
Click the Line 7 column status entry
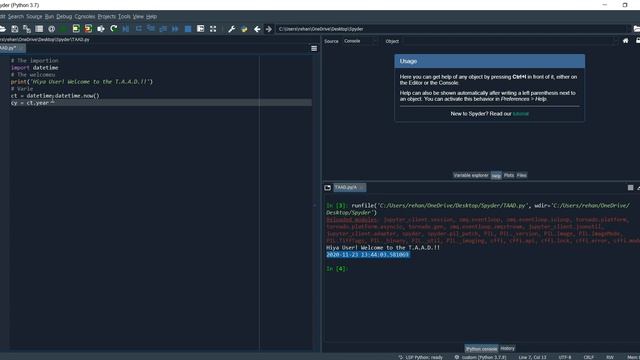(532, 357)
